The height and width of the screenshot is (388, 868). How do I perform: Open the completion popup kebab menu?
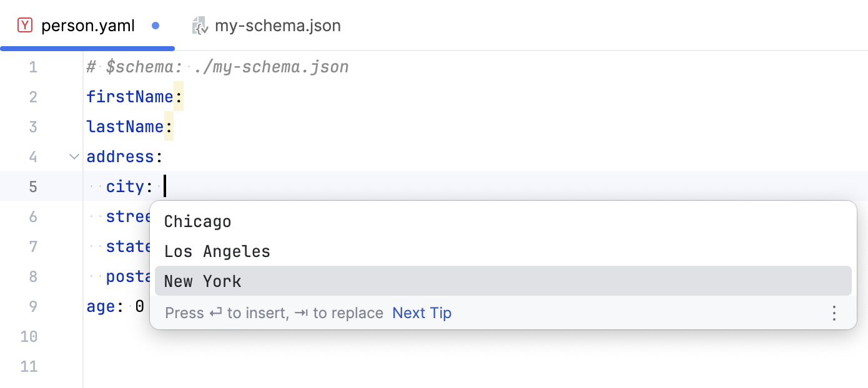[834, 313]
